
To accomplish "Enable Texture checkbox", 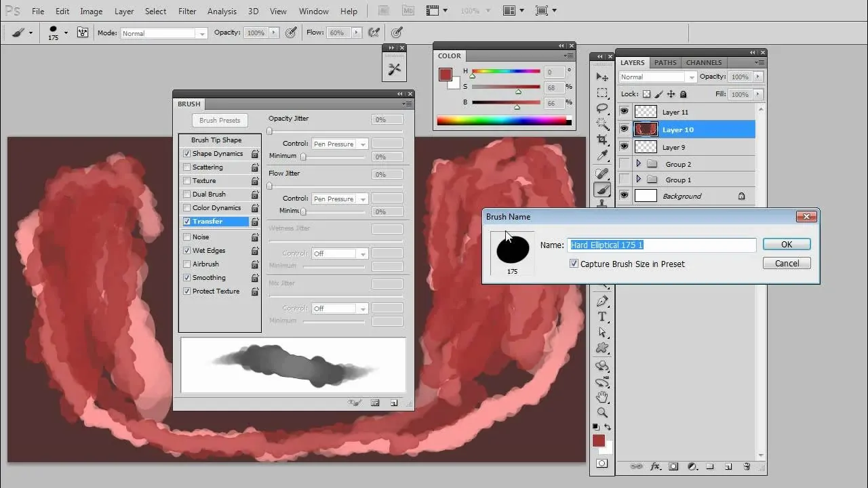I will click(187, 181).
